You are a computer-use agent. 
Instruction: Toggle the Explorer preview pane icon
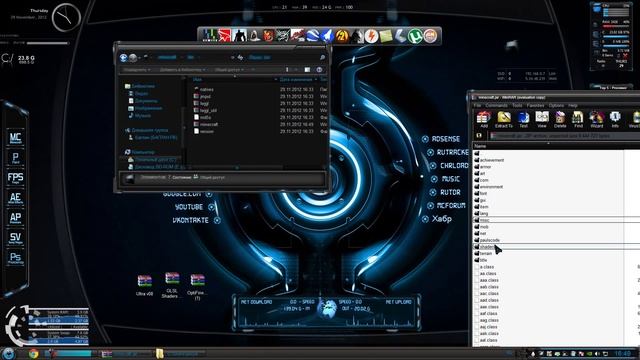pyautogui.click(x=307, y=70)
